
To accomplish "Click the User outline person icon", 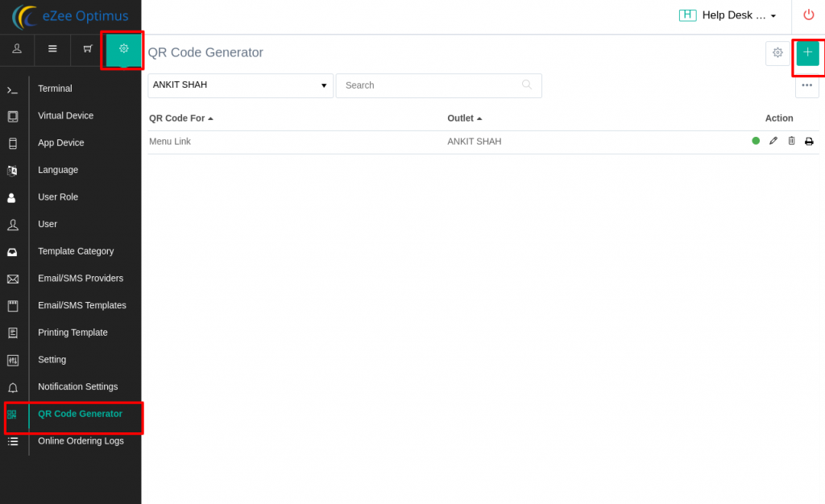I will [13, 225].
